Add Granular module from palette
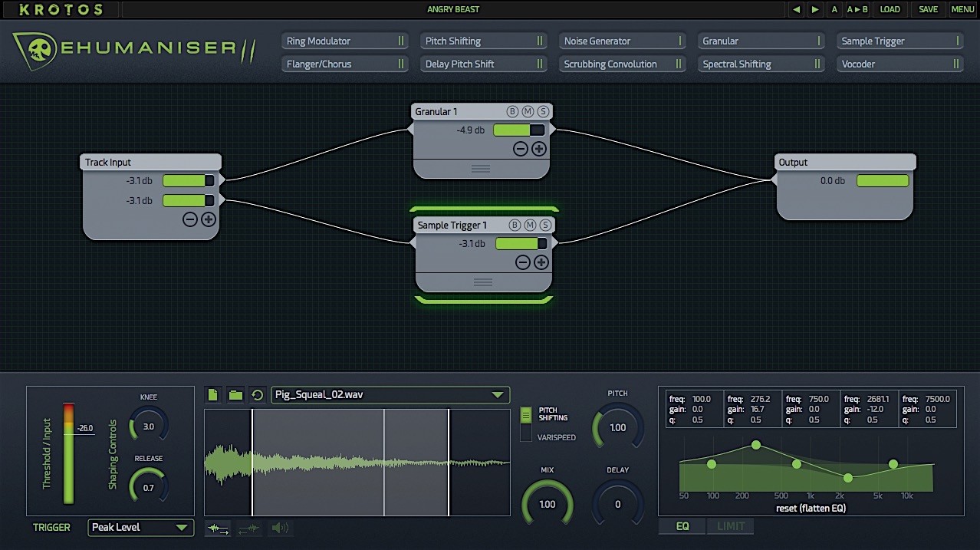Viewport: 980px width, 550px height. pyautogui.click(x=761, y=41)
